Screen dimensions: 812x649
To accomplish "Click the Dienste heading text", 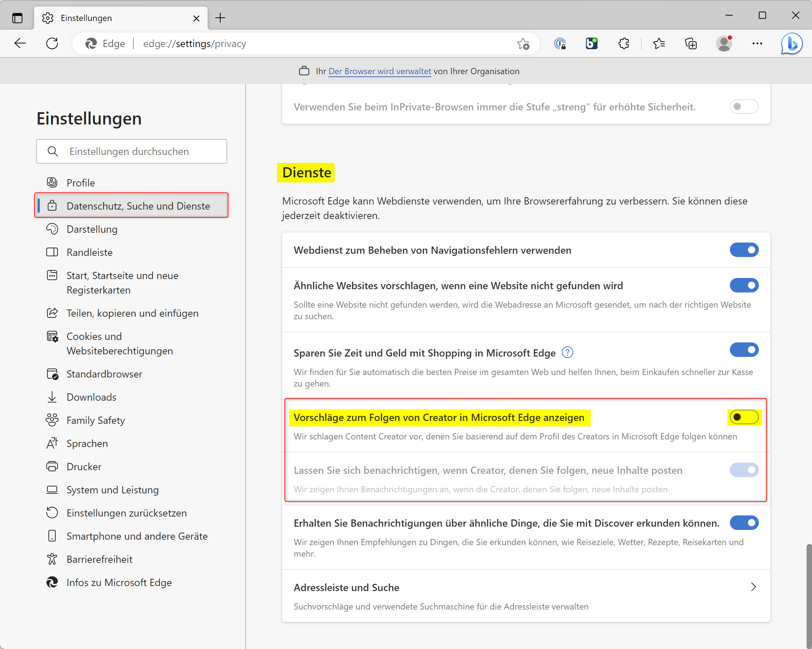I will (x=306, y=172).
